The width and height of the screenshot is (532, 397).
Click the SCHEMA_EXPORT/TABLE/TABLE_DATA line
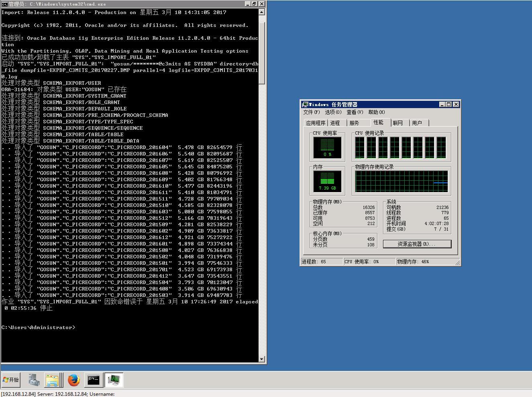click(70, 141)
